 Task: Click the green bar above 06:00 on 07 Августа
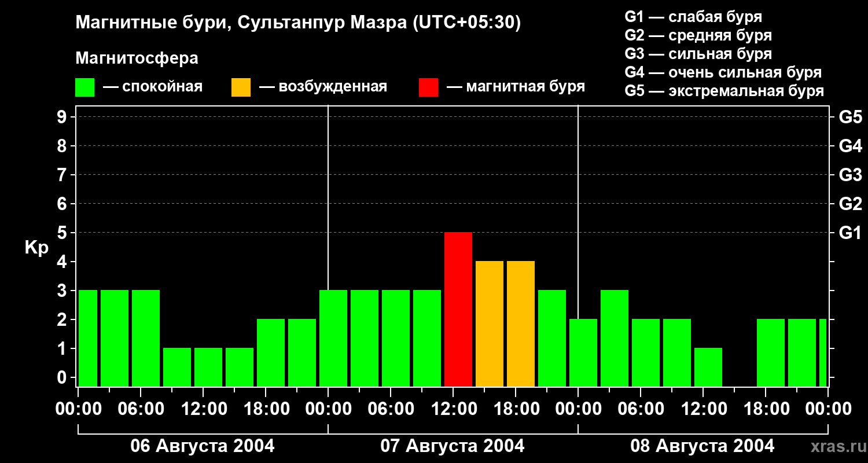tap(396, 338)
